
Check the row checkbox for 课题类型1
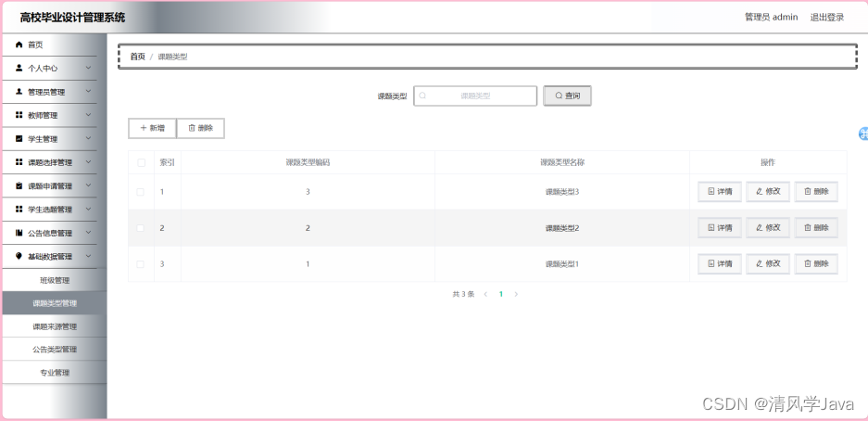pos(141,263)
